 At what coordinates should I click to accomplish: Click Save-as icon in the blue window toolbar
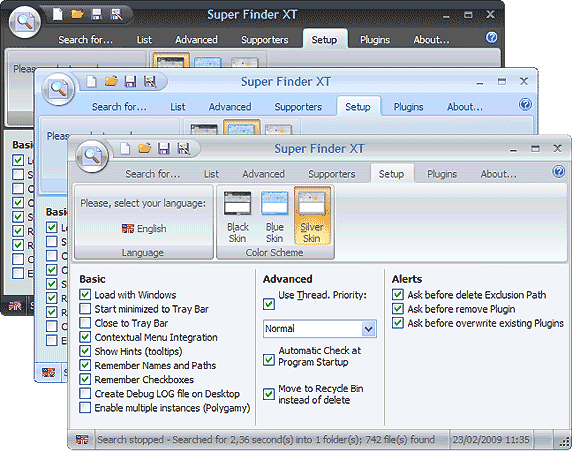[x=150, y=81]
